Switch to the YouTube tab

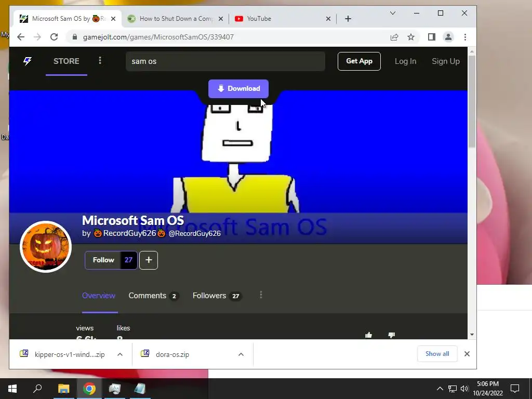tap(282, 19)
